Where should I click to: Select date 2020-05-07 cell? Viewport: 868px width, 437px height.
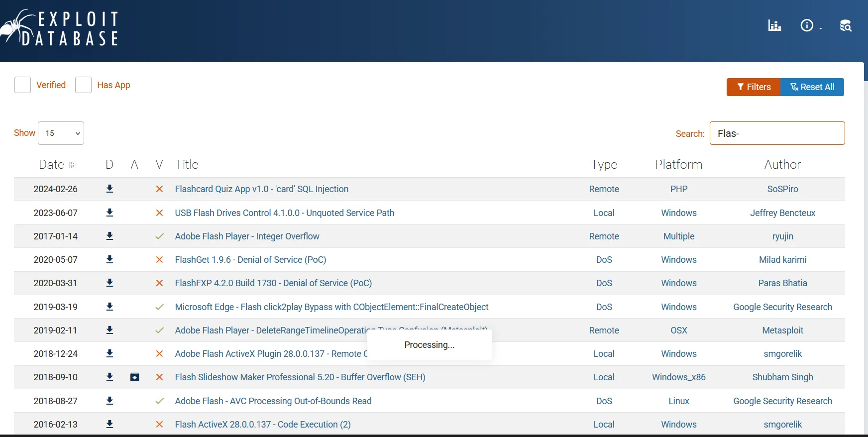(x=56, y=260)
